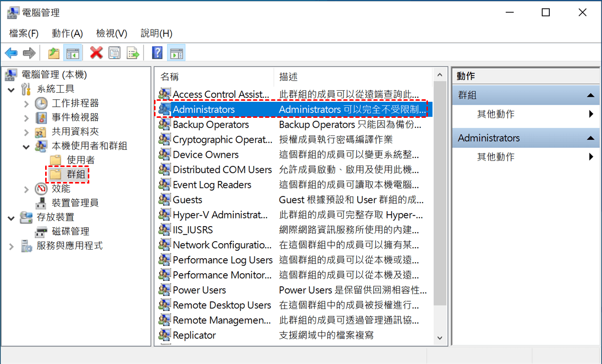Click the 裝置管理員 icon

[x=41, y=203]
